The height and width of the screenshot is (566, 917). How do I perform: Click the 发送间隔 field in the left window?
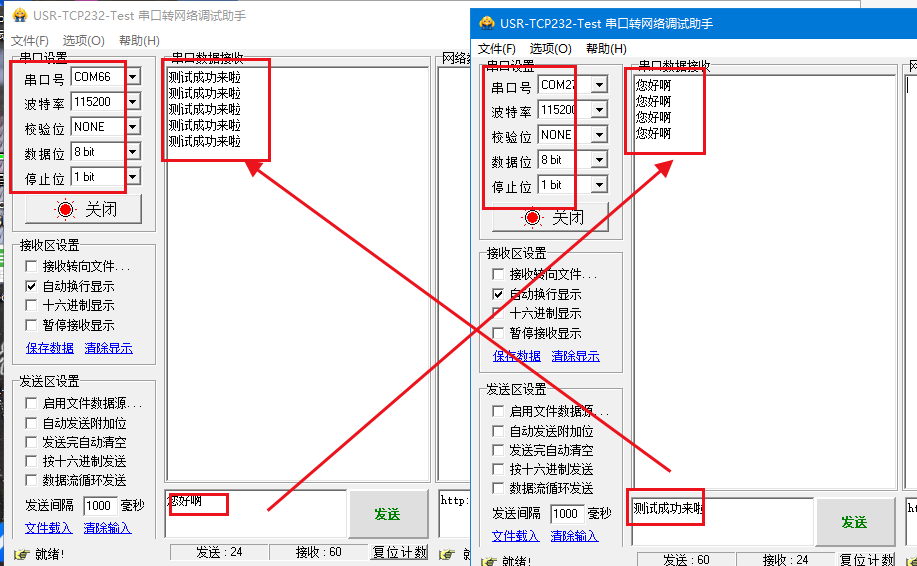pyautogui.click(x=99, y=506)
